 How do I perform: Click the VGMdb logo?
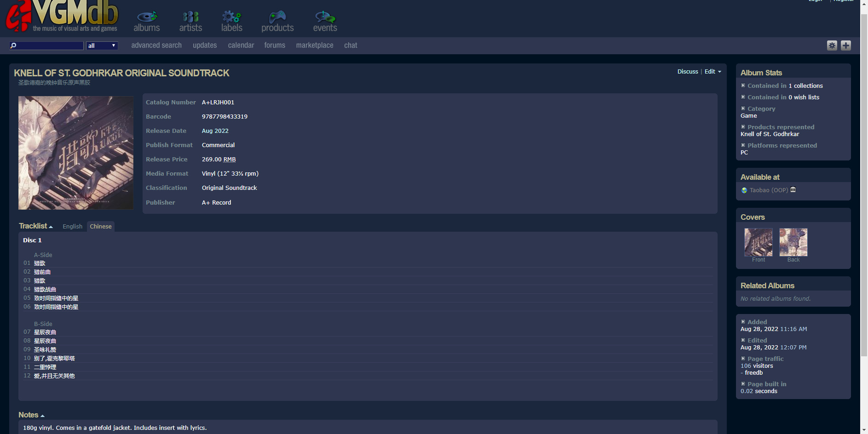[62, 17]
